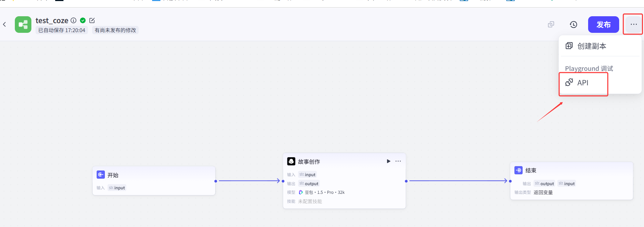Click the edit pencil icon beside workflow name
Screen dimensions: 644x227
92,20
